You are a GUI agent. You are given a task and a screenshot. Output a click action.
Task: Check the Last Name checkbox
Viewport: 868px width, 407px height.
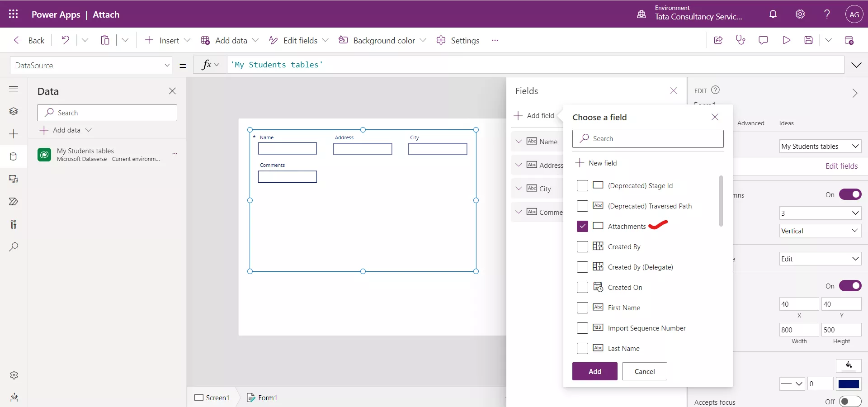click(582, 348)
